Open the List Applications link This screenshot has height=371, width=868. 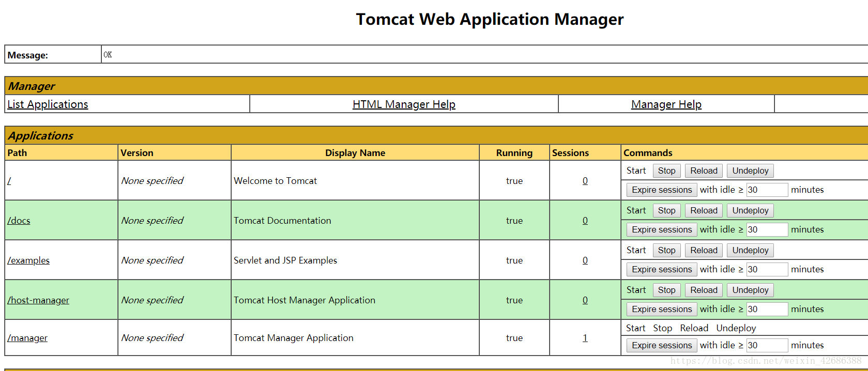coord(48,104)
